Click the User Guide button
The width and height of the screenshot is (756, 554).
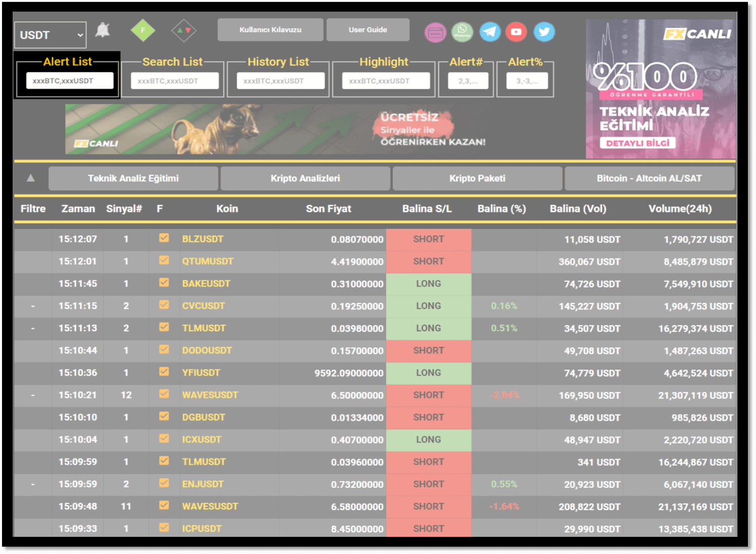click(368, 30)
